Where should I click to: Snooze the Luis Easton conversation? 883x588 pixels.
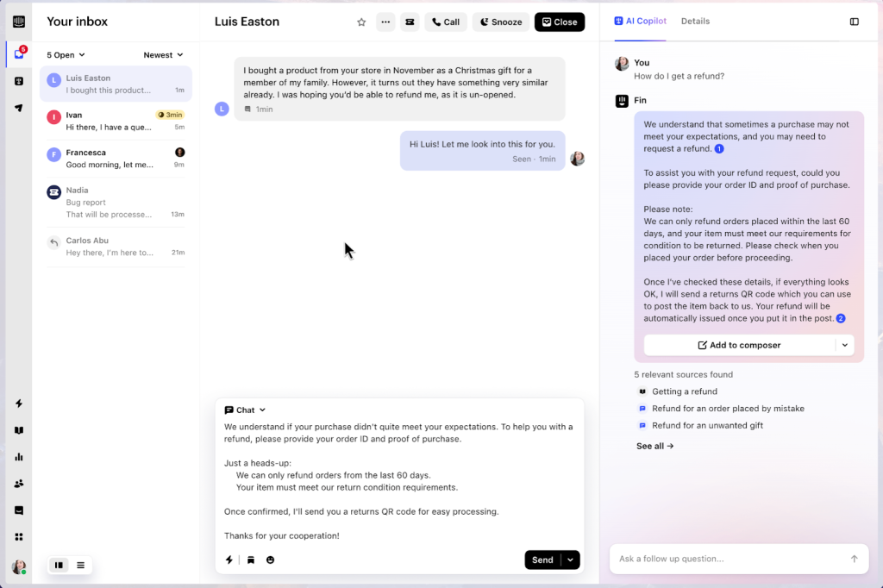pos(500,22)
